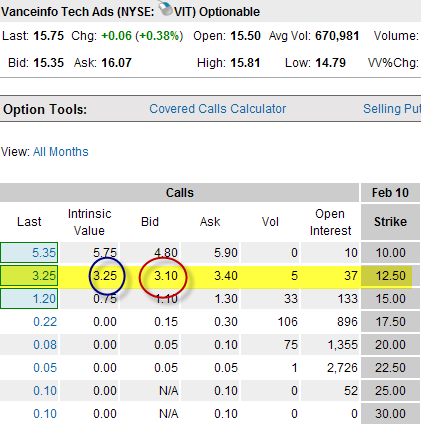The width and height of the screenshot is (421, 425).
Task: Click the Intrinsic Value column header
Action: [x=89, y=222]
